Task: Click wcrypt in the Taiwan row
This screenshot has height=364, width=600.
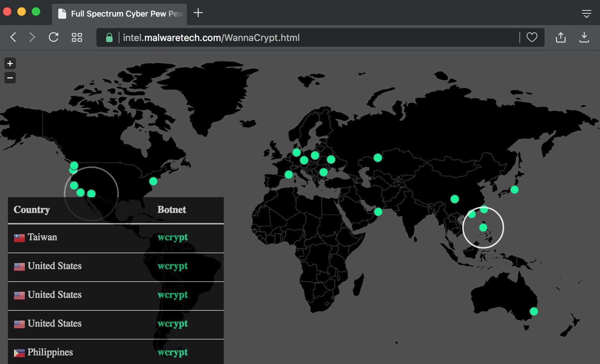Action: pos(173,238)
